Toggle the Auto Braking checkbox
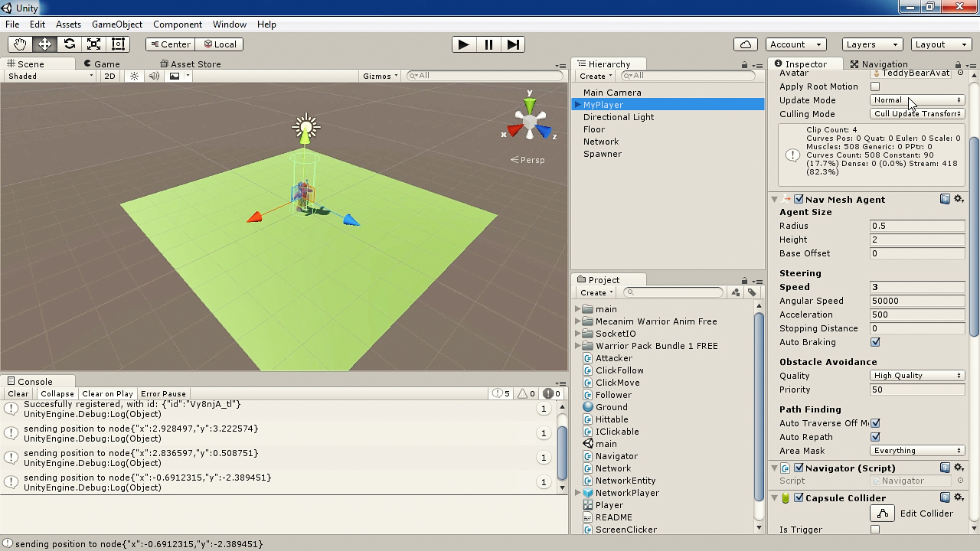The height and width of the screenshot is (551, 980). click(x=874, y=342)
